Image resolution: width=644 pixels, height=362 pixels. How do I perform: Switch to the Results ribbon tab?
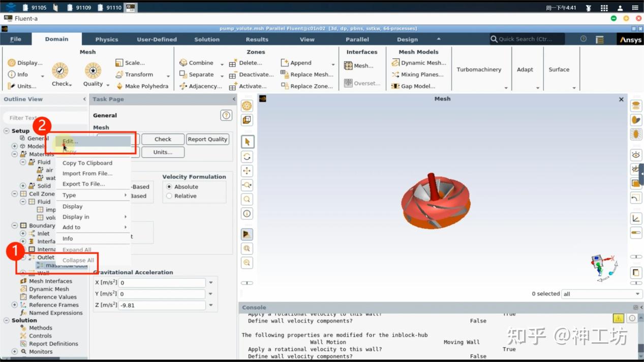pos(257,40)
